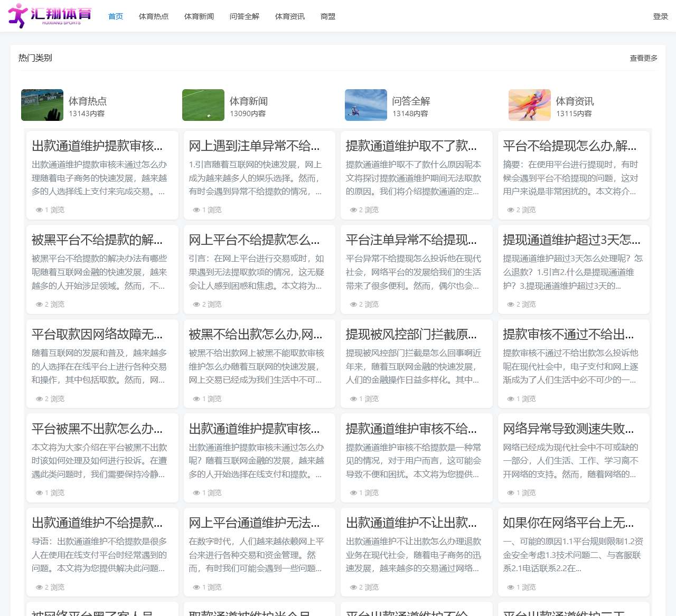Click the eye icon showing 2 浏览 under 平台不给提现怎么办
The width and height of the screenshot is (676, 616).
510,210
